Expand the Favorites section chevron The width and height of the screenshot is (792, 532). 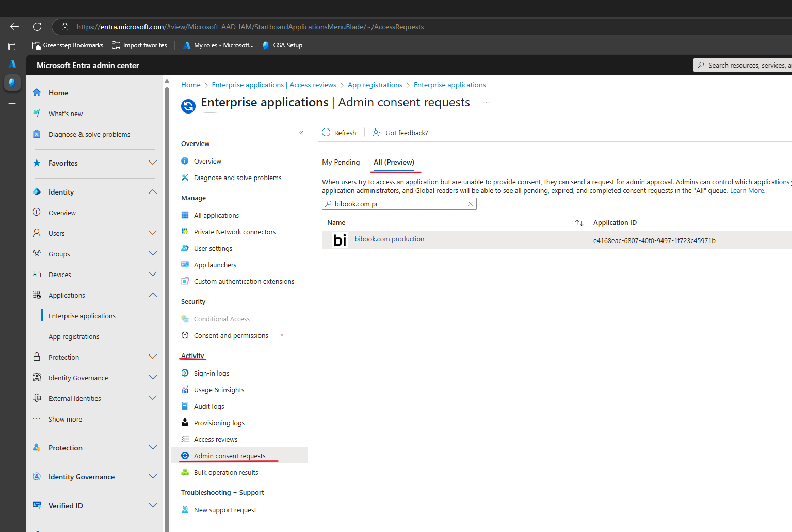(x=153, y=163)
